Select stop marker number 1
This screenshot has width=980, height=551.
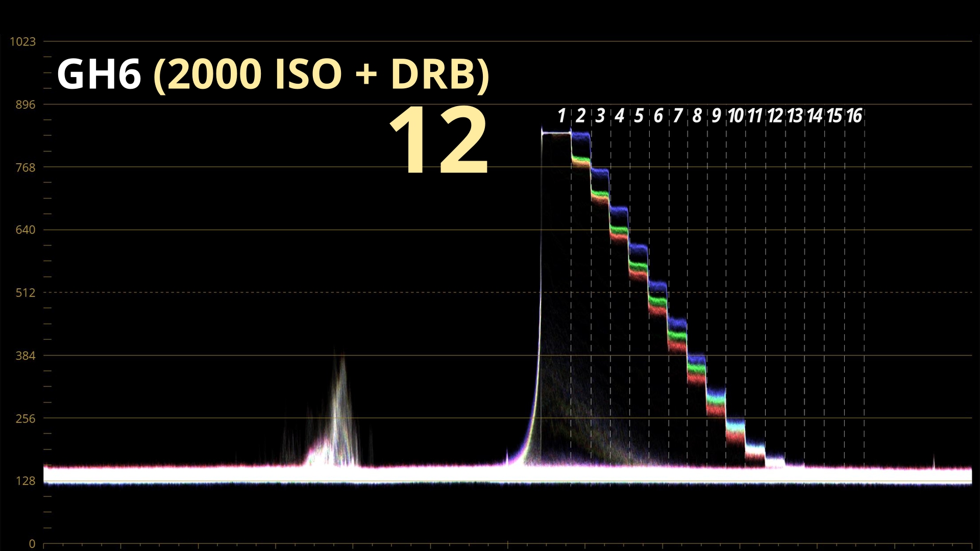coord(561,116)
